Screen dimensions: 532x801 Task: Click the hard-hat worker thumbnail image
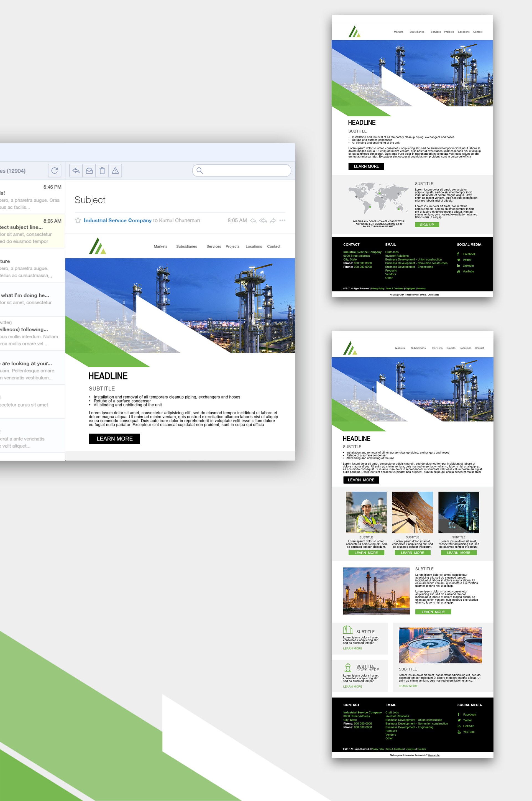click(x=366, y=512)
